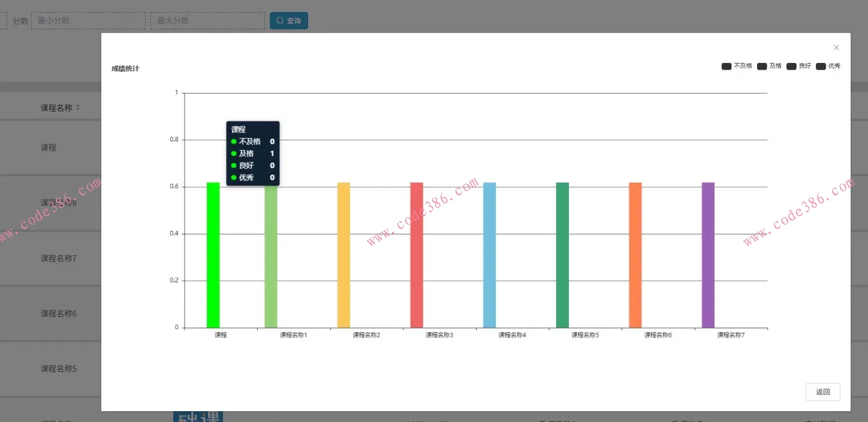Focus the 最小分数 input field
This screenshot has width=868, height=422.
point(88,21)
